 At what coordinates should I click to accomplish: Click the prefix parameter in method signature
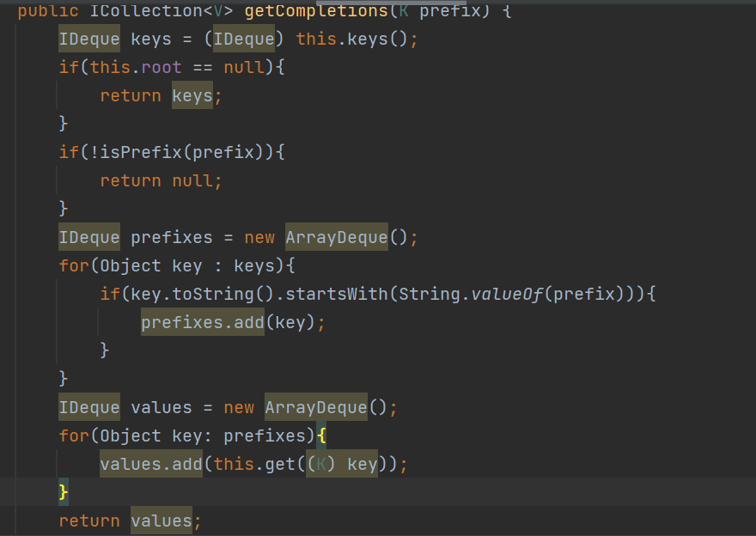[445, 12]
